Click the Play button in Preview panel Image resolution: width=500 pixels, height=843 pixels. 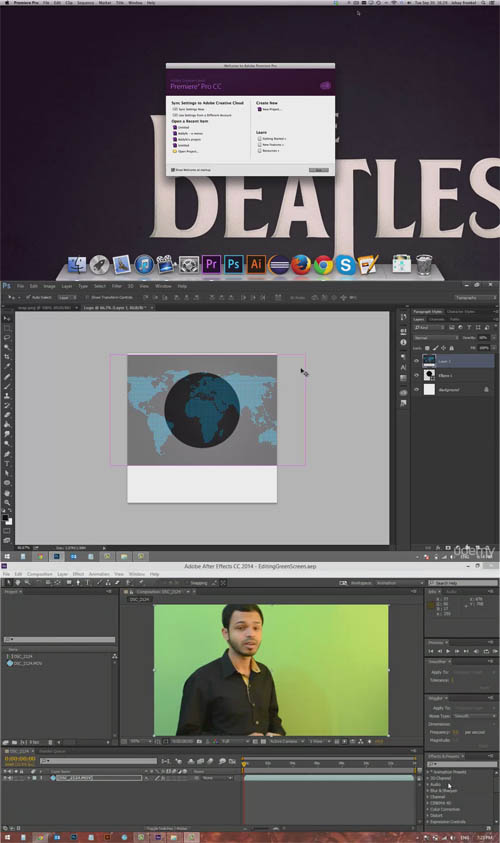click(x=448, y=651)
